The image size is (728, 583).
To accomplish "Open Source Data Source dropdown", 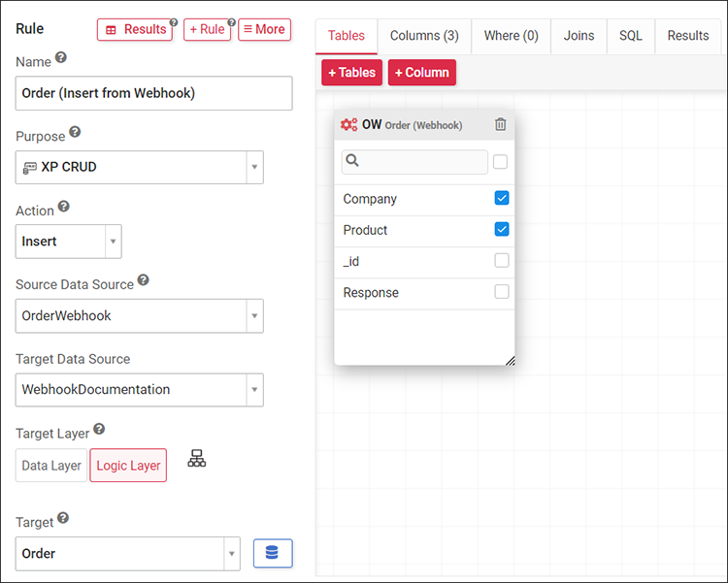I will (x=254, y=315).
